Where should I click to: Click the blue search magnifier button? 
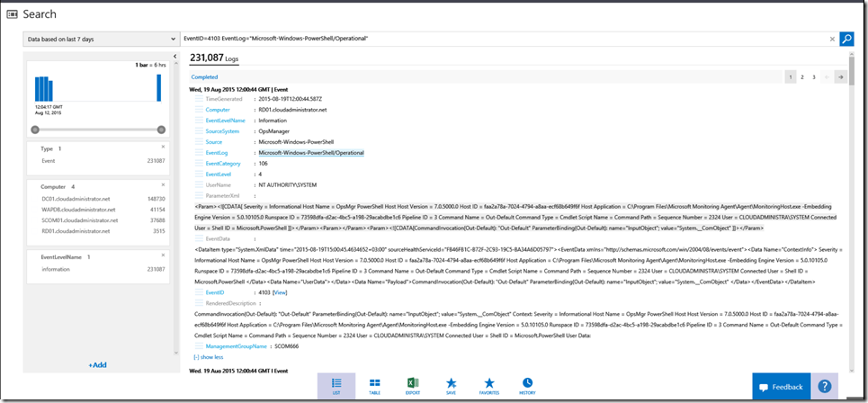846,39
